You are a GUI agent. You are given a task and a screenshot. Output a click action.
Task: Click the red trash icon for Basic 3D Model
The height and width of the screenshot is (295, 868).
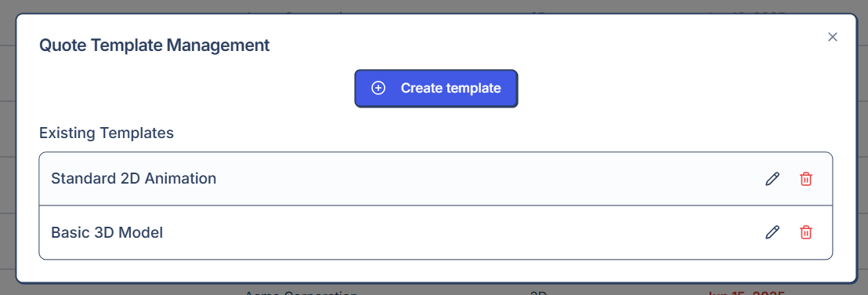point(806,232)
